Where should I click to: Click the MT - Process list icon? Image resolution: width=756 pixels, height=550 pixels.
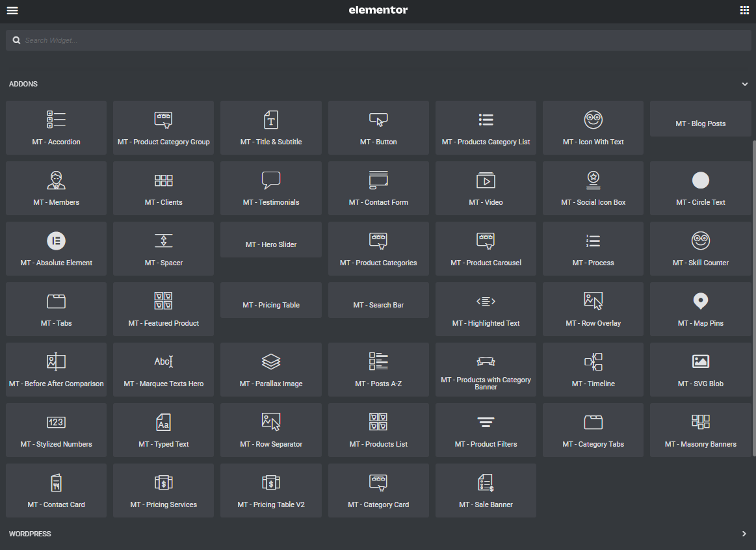593,241
